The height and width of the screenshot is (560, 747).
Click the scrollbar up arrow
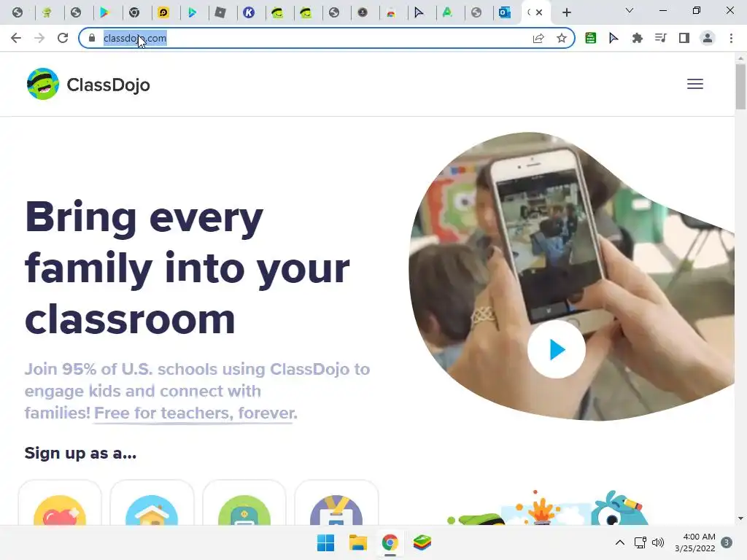pos(740,58)
